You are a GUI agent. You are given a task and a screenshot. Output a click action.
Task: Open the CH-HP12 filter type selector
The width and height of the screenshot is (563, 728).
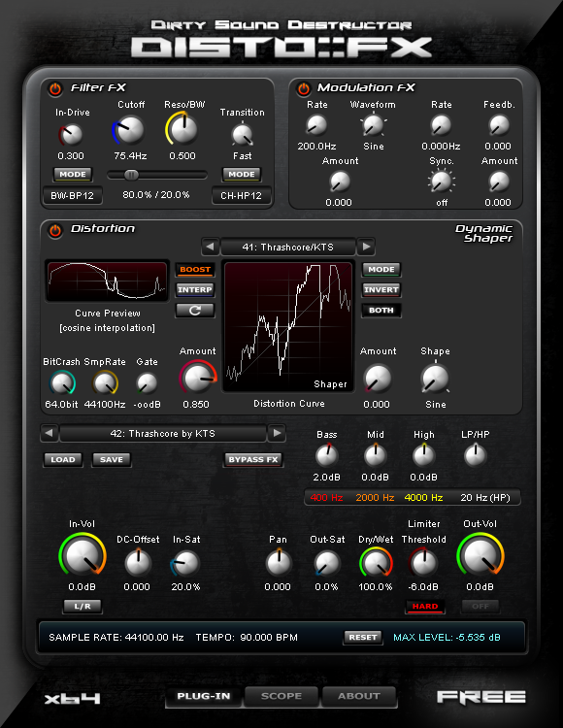[x=242, y=195]
